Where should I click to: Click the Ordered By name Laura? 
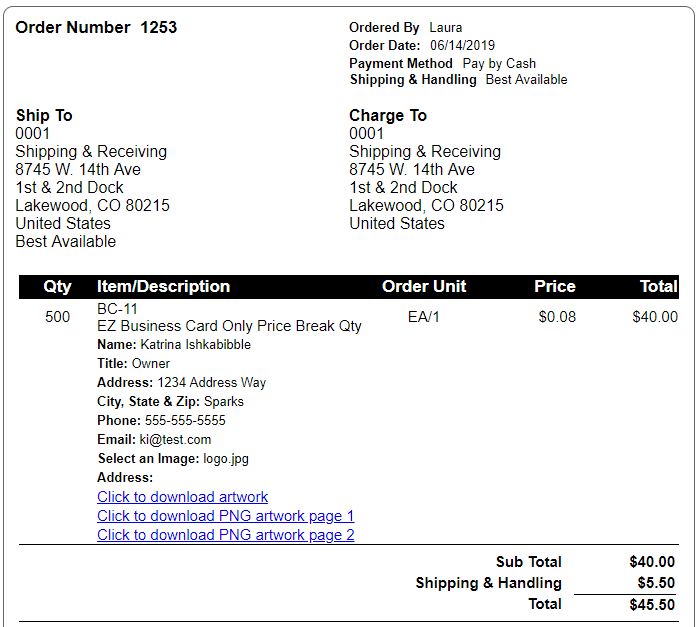point(446,28)
